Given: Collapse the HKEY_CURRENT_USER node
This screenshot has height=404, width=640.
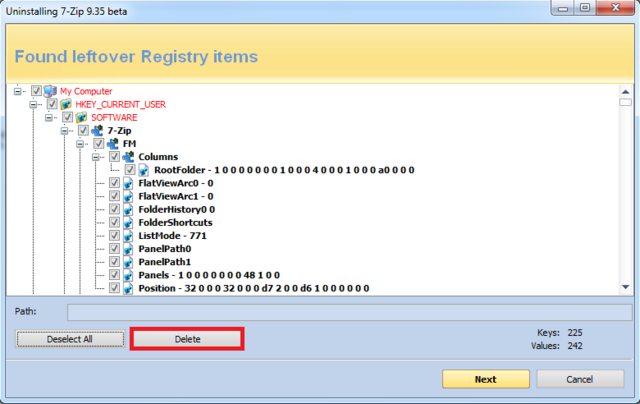Looking at the screenshot, I should (x=33, y=104).
